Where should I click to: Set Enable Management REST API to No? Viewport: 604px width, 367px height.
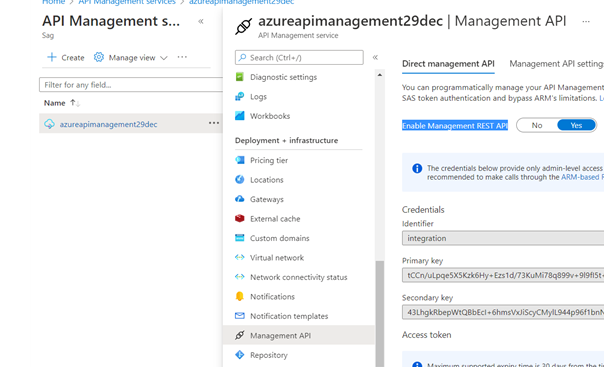537,125
